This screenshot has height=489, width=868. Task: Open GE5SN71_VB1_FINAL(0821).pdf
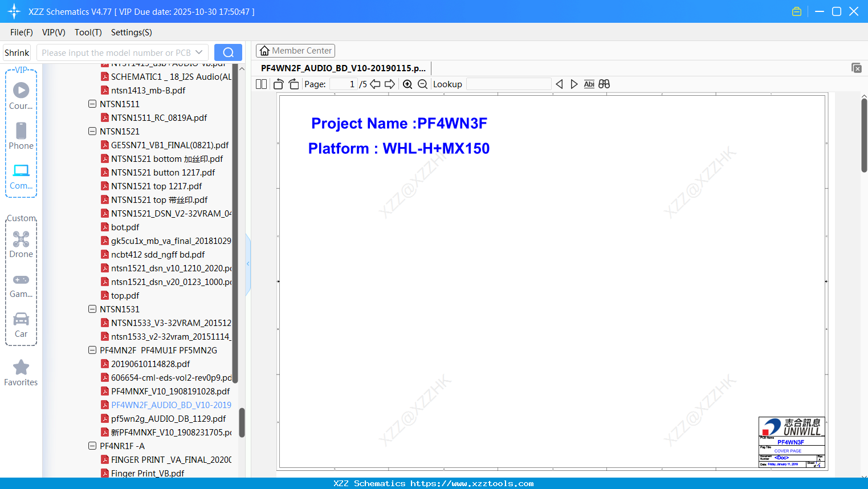coord(170,145)
